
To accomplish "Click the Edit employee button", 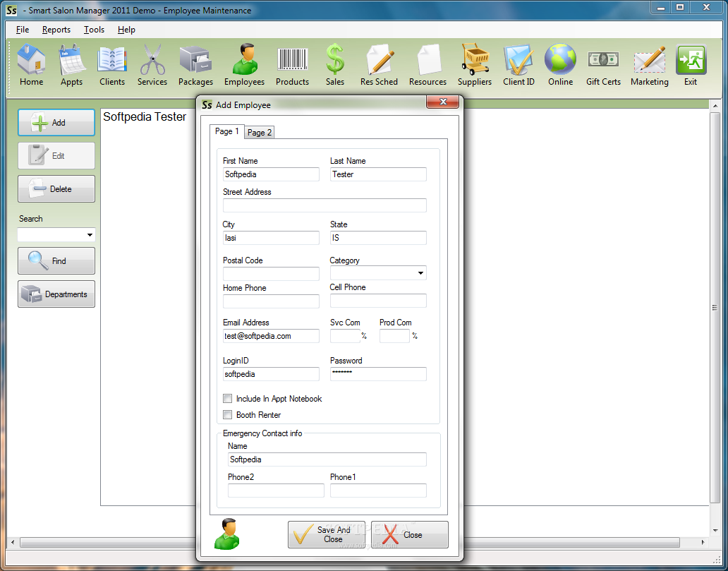I will [x=56, y=156].
